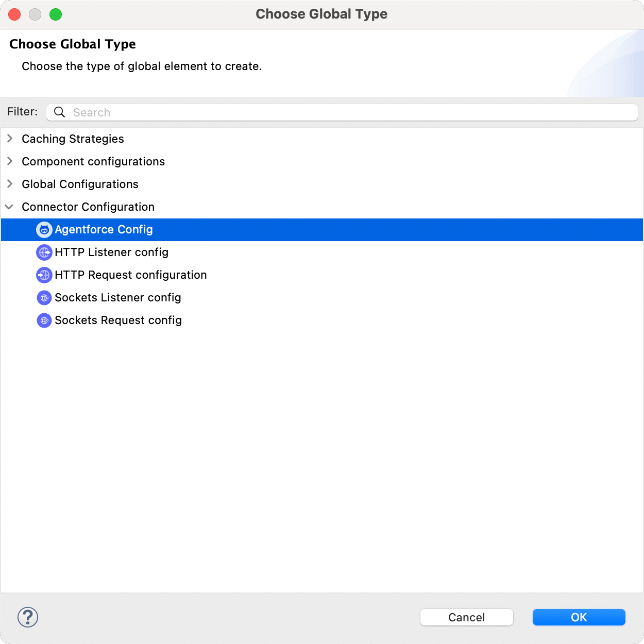
Task: Open help via the question mark icon
Action: [x=28, y=617]
